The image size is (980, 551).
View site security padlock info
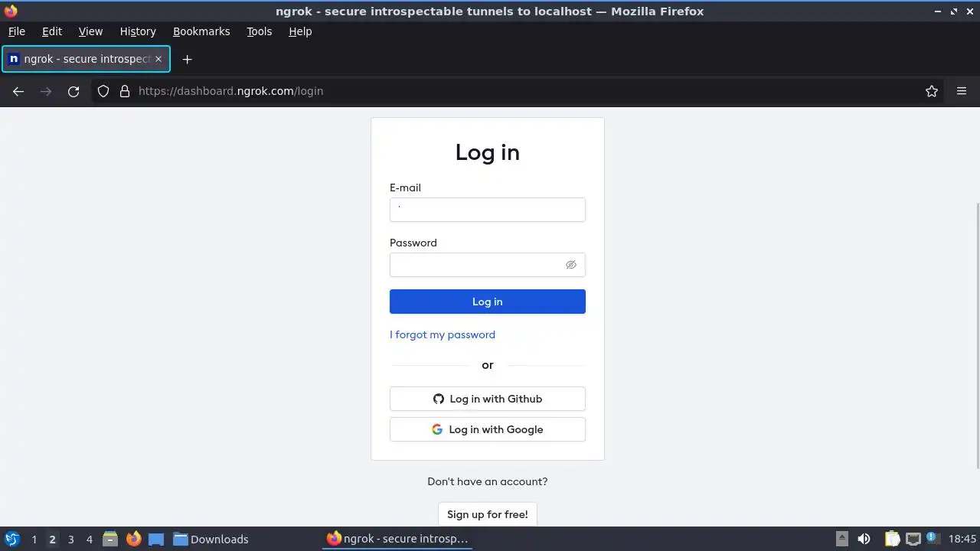click(125, 91)
